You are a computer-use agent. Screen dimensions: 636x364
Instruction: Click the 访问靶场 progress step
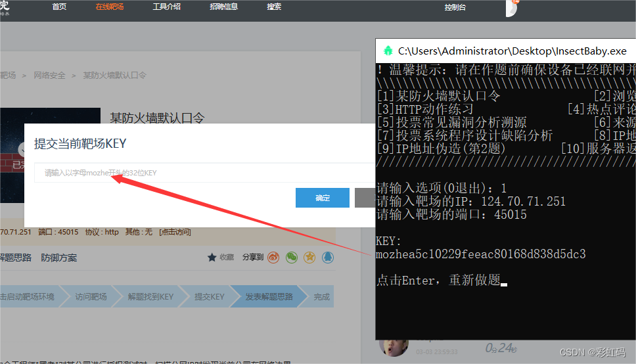click(x=91, y=296)
